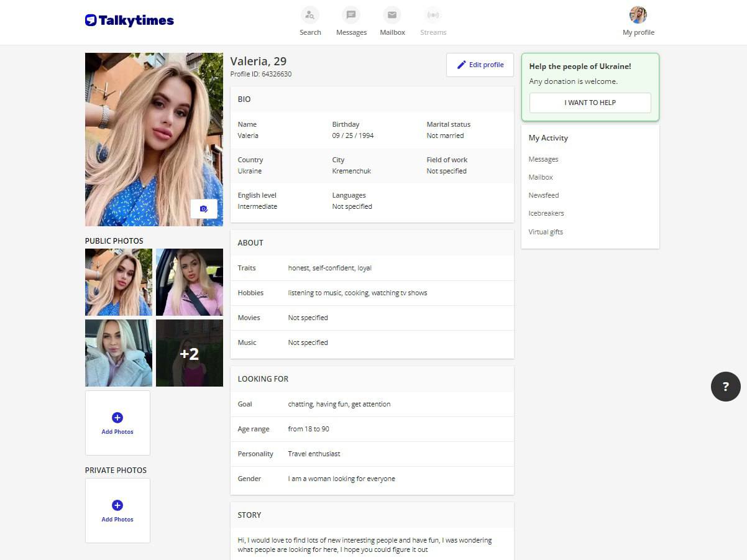
Task: Open Virtual gifts link
Action: click(546, 232)
